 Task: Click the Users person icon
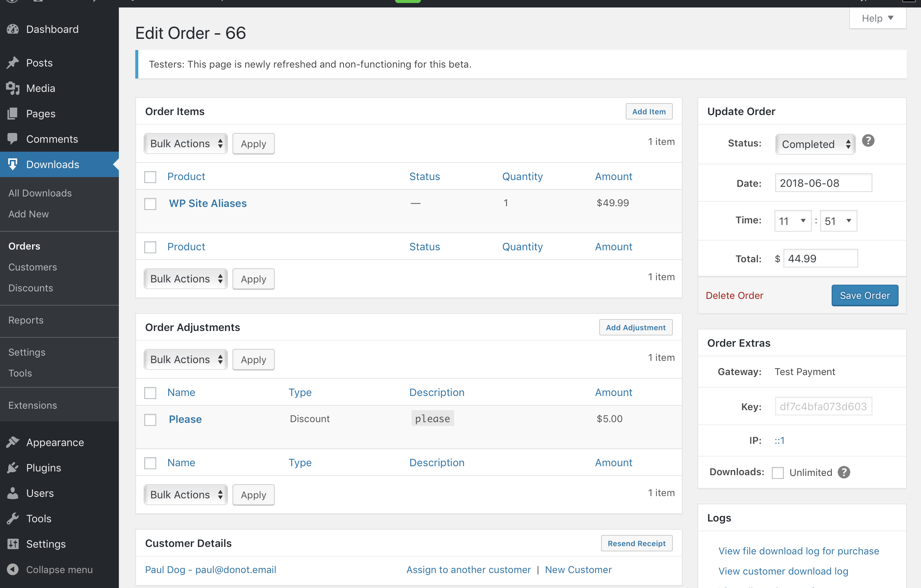(13, 493)
